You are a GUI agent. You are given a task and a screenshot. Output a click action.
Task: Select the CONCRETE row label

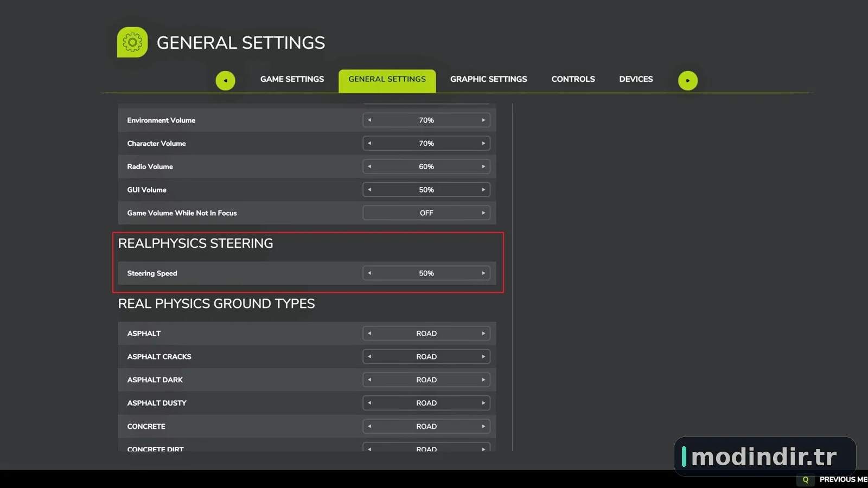click(146, 426)
